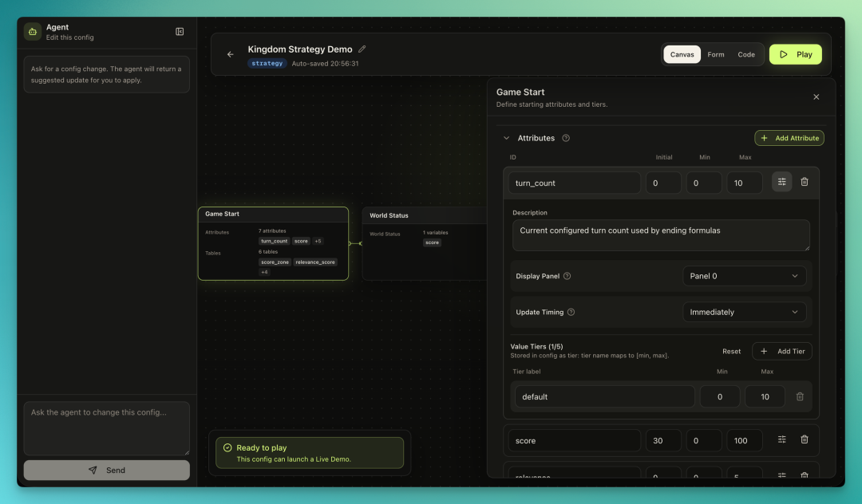Screen dimensions: 862x504
Task: Click score chip in World Status node
Action: coord(432,242)
